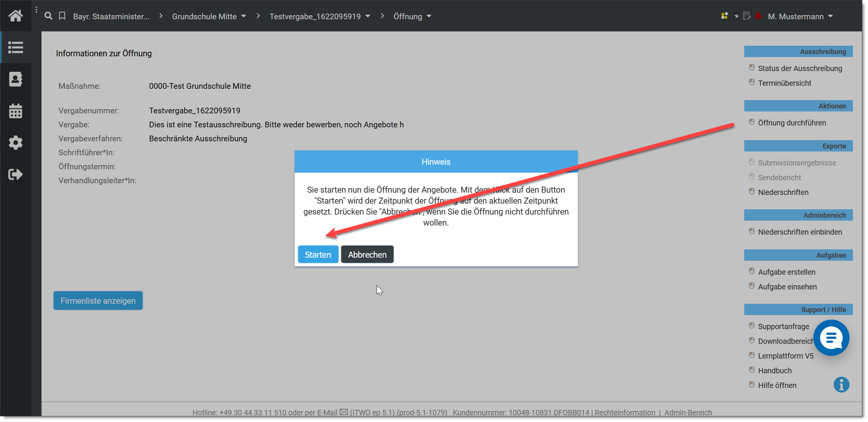Open the calendar sidebar icon
Viewport: 868px width, 422px height.
(15, 111)
